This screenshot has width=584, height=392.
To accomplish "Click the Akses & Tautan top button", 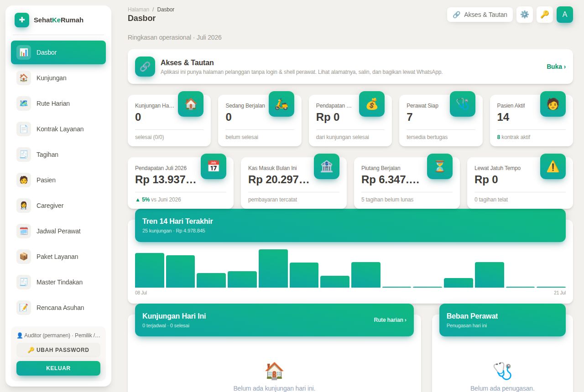I will pyautogui.click(x=480, y=15).
